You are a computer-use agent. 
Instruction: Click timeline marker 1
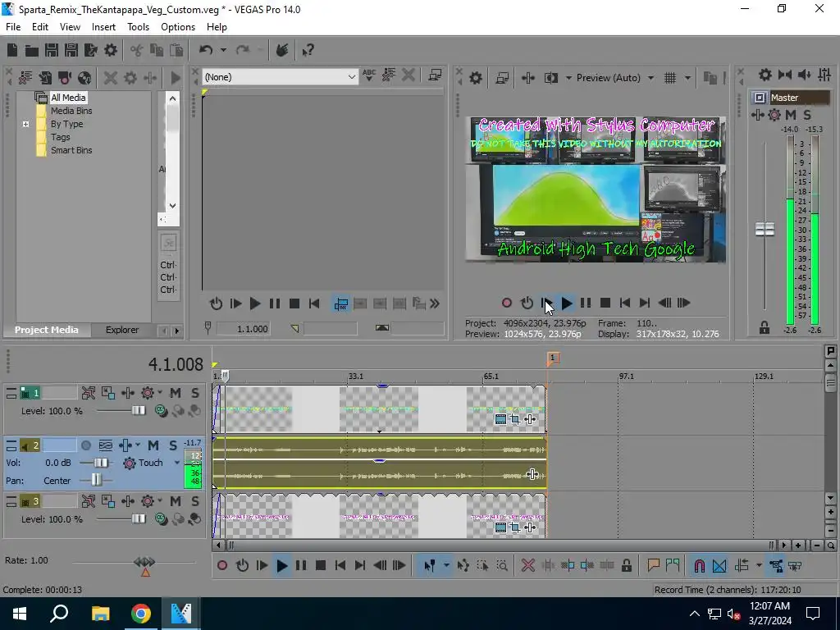[553, 358]
